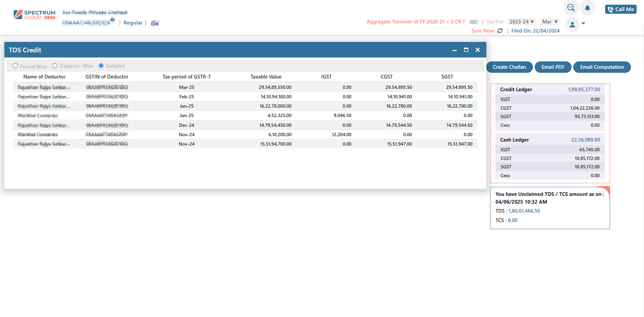Click the Email Computation button
644x317 pixels.
click(602, 67)
